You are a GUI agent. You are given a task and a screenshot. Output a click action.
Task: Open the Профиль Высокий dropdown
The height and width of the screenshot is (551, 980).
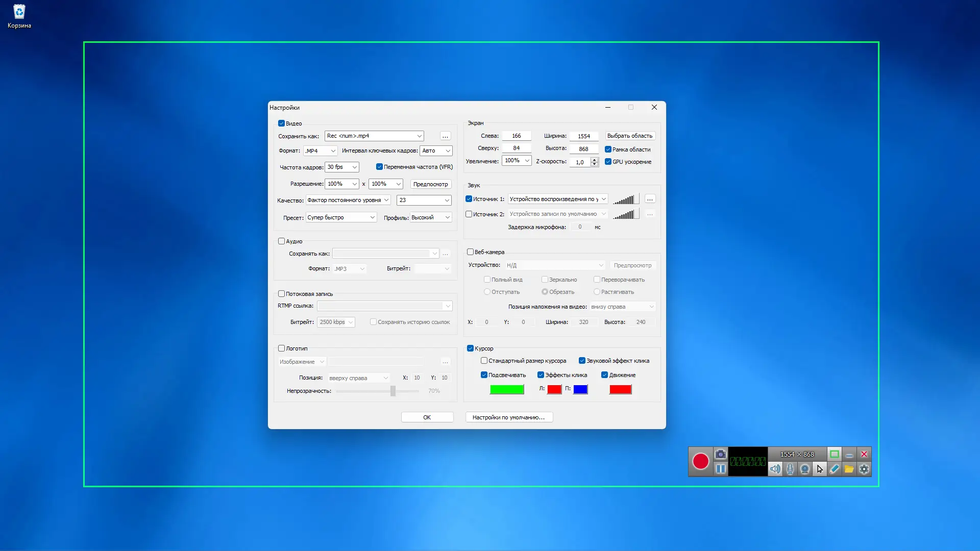click(x=431, y=217)
